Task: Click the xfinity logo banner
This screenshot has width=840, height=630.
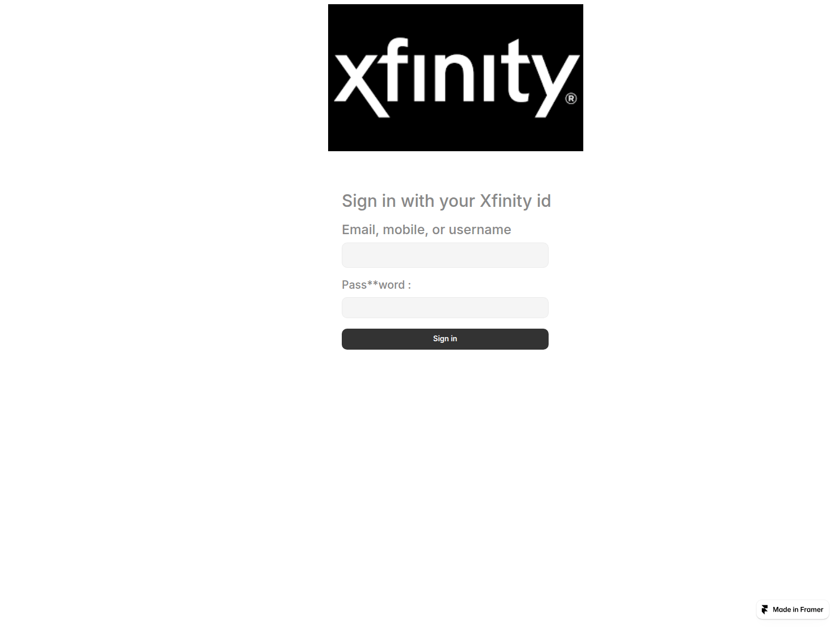Action: [456, 78]
